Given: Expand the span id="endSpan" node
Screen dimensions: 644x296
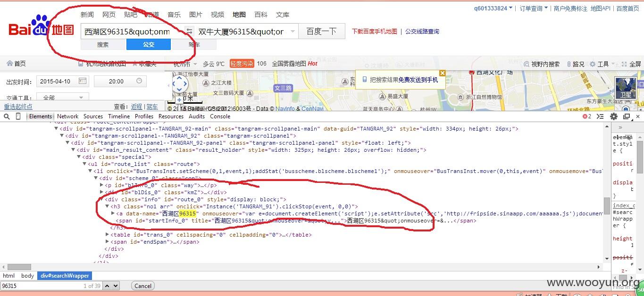Looking at the screenshot, I should 108,242.
